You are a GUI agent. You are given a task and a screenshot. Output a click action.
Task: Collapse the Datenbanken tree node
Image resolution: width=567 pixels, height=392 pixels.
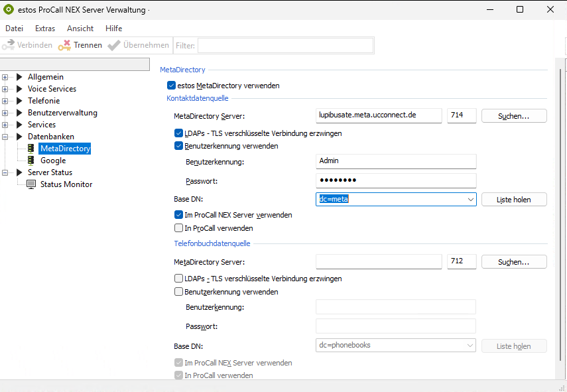pos(5,137)
